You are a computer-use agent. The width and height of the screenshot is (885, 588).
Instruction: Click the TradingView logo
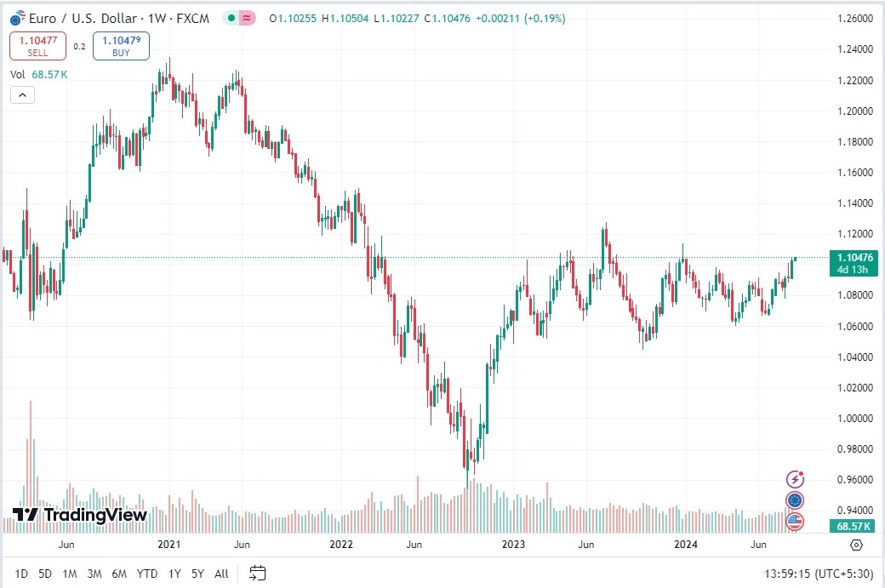click(80, 515)
